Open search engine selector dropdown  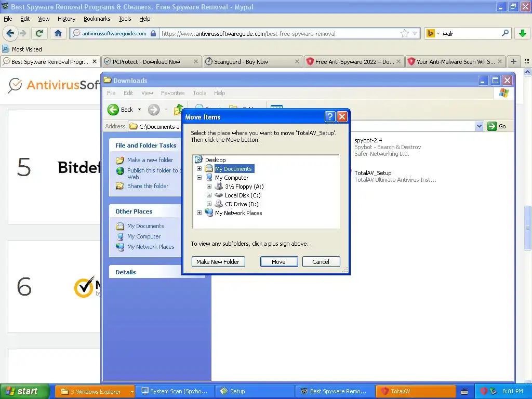pos(438,33)
